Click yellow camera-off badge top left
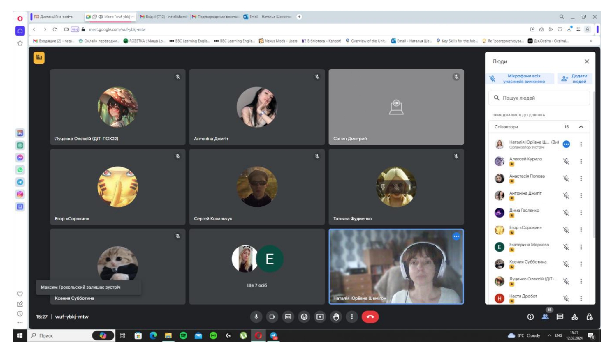The height and width of the screenshot is (364, 612). [x=39, y=58]
